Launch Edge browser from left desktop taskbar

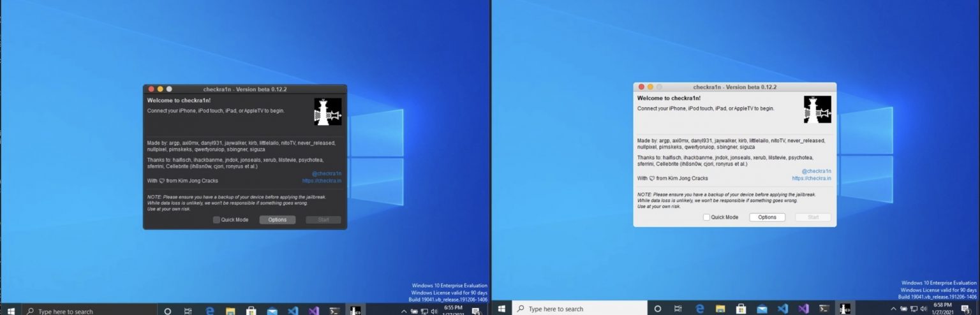(209, 311)
